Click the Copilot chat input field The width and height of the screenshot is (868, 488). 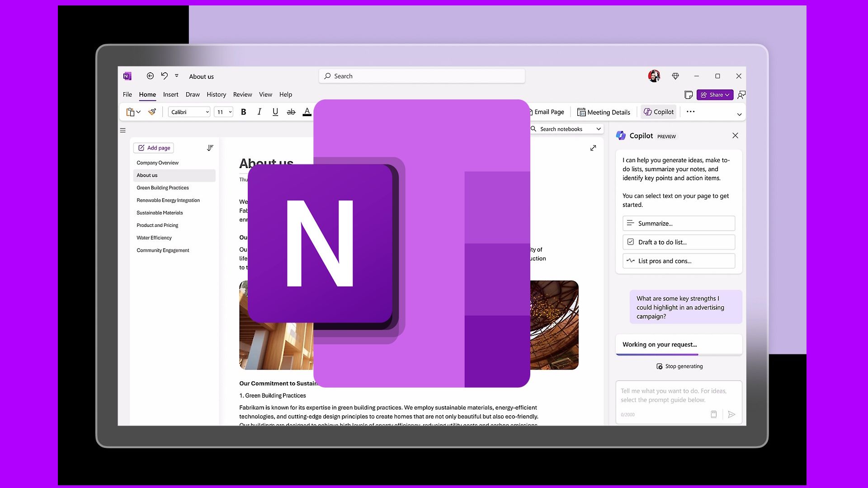pos(679,395)
